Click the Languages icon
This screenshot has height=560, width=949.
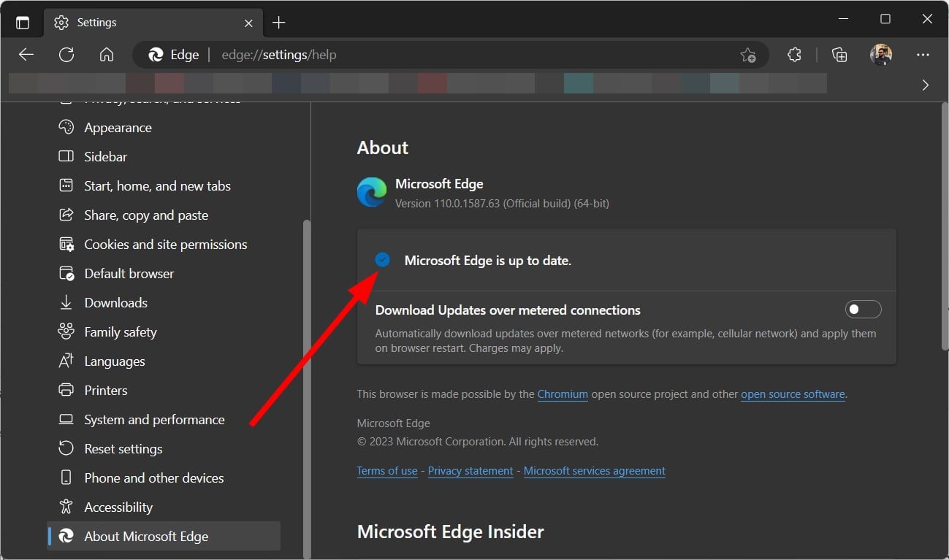point(66,361)
